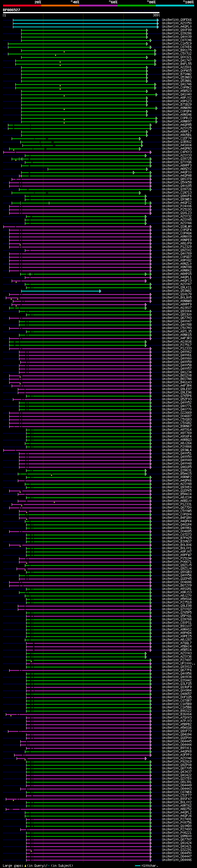Select the BP086527 query label
Viewport: 197px width, 868px height.
pos(11,10)
